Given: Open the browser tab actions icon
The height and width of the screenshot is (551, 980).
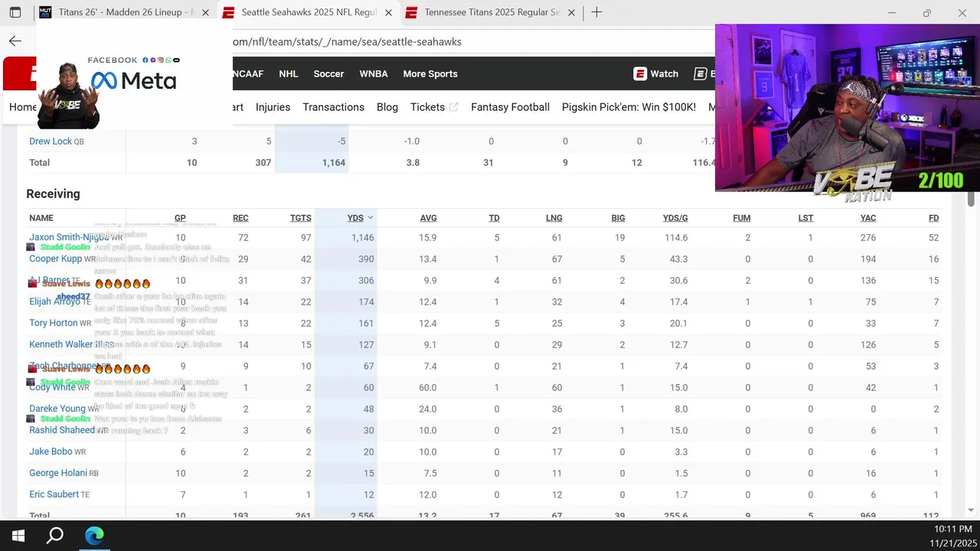Looking at the screenshot, I should click(x=15, y=12).
